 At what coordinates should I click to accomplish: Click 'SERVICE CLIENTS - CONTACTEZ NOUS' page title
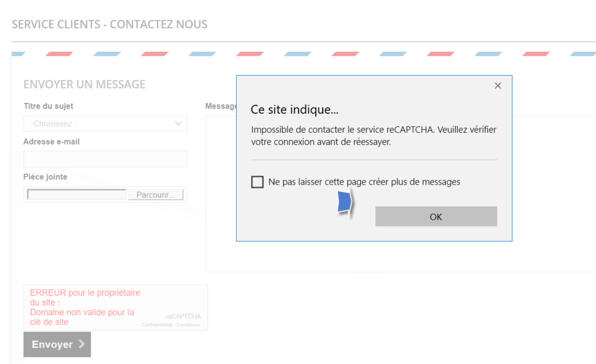(x=110, y=25)
